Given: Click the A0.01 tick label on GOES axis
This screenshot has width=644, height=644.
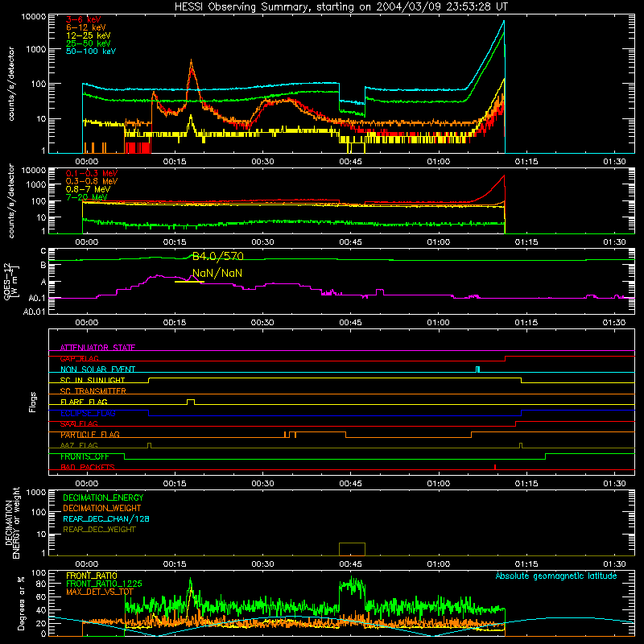Looking at the screenshot, I should tap(34, 312).
